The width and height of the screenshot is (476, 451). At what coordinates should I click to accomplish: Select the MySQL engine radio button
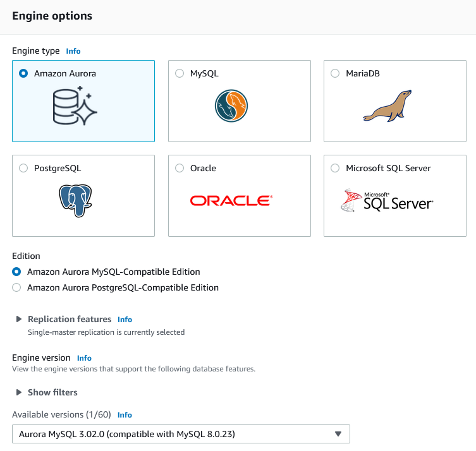179,73
